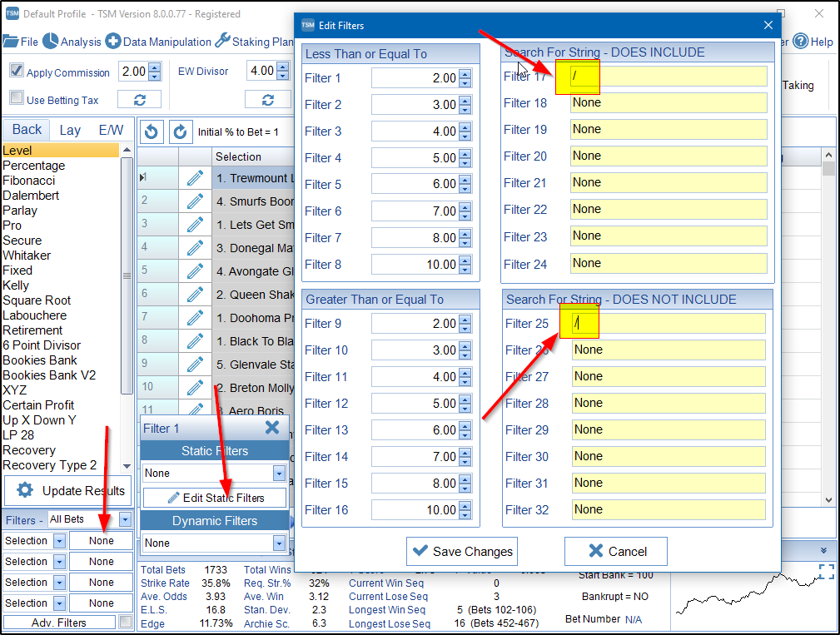Click the pencil edit icon for Trewmount row

195,178
